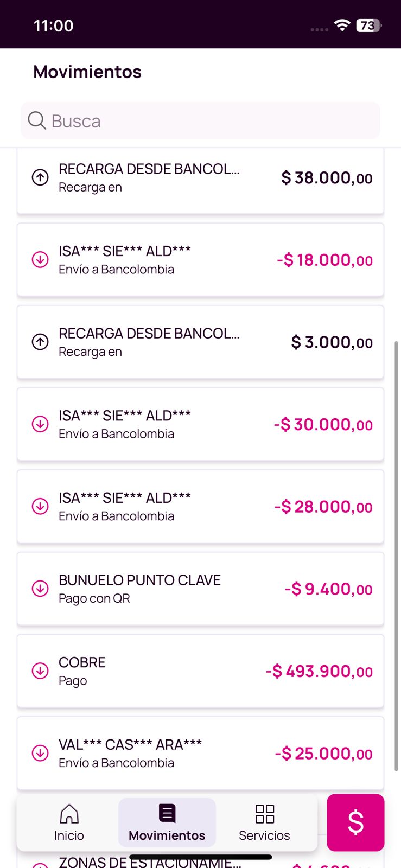
Task: Open the Servicios grid tab
Action: point(264,822)
